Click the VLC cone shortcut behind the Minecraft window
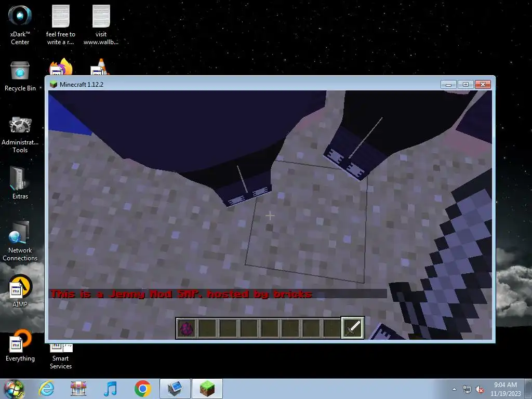The image size is (532, 399). tap(100, 67)
